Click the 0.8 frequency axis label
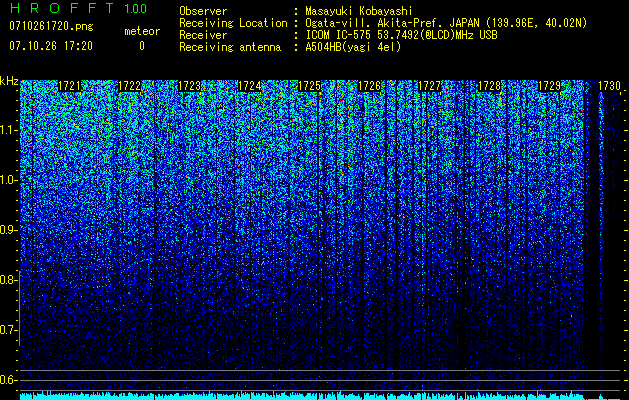Image resolution: width=629 pixels, height=400 pixels. point(7,280)
